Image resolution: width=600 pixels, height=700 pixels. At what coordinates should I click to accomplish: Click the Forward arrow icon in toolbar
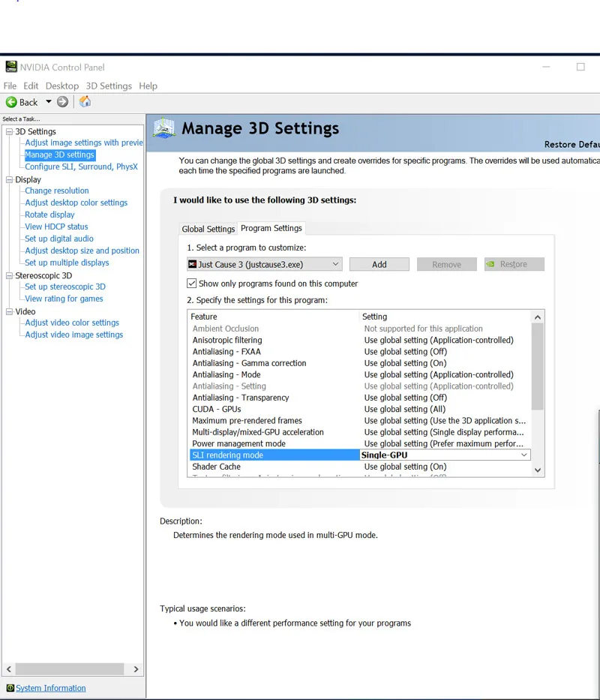coord(63,102)
